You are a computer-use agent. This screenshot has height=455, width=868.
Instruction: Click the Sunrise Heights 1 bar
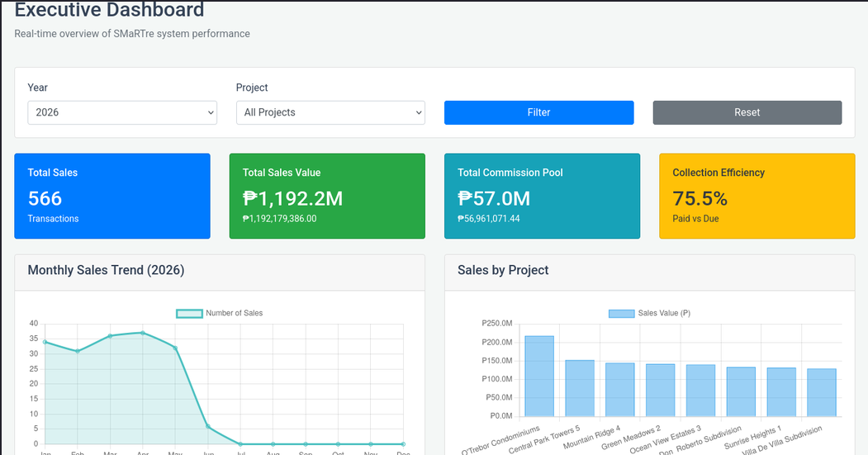(781, 392)
